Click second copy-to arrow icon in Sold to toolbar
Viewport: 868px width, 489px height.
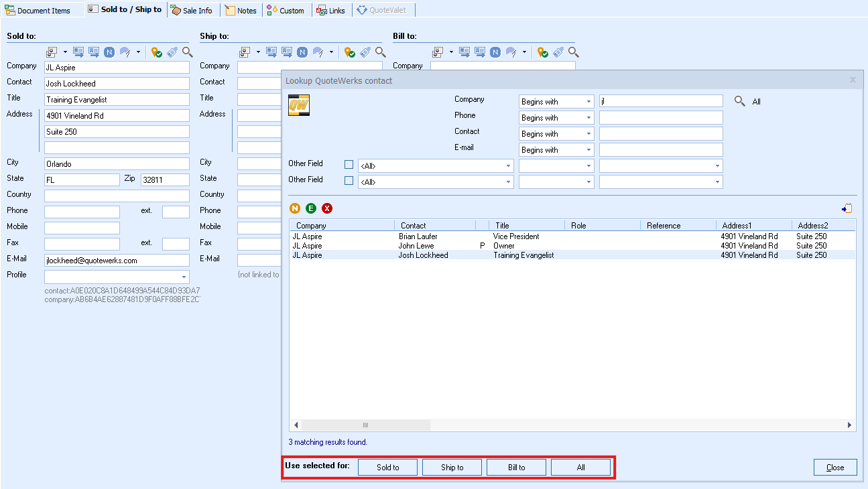click(93, 52)
